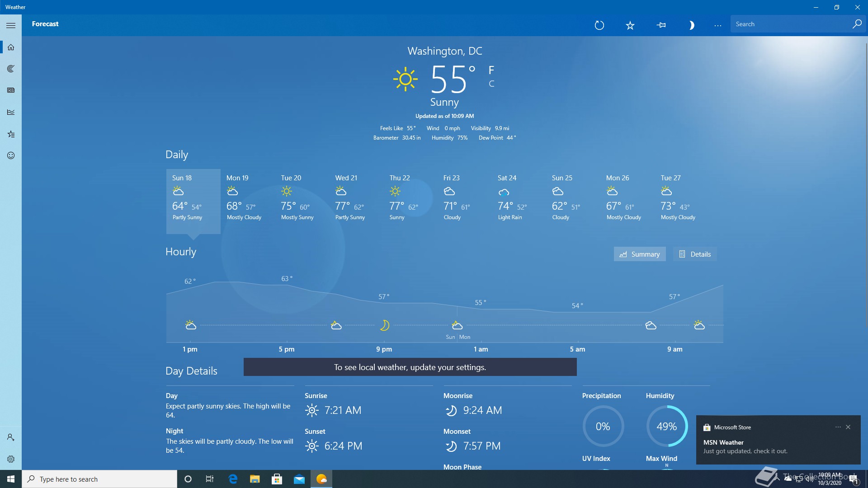
Task: Switch theme with the moon icon
Action: click(x=691, y=25)
